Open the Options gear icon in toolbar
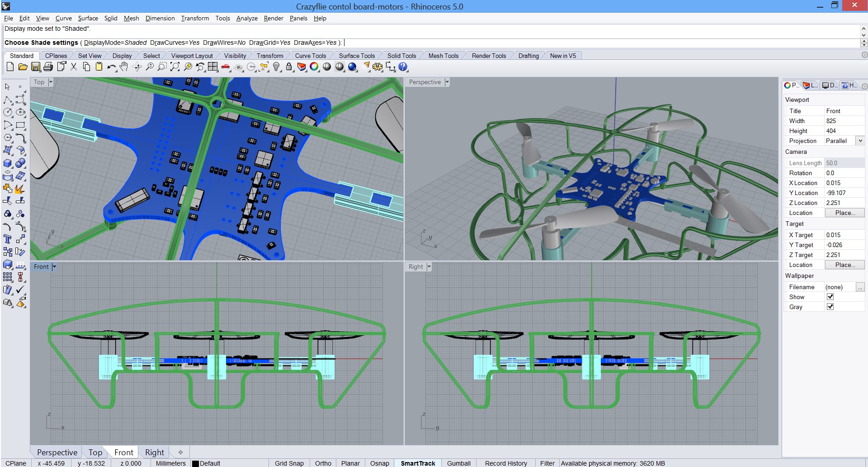The width and height of the screenshot is (868, 467). pos(377,67)
